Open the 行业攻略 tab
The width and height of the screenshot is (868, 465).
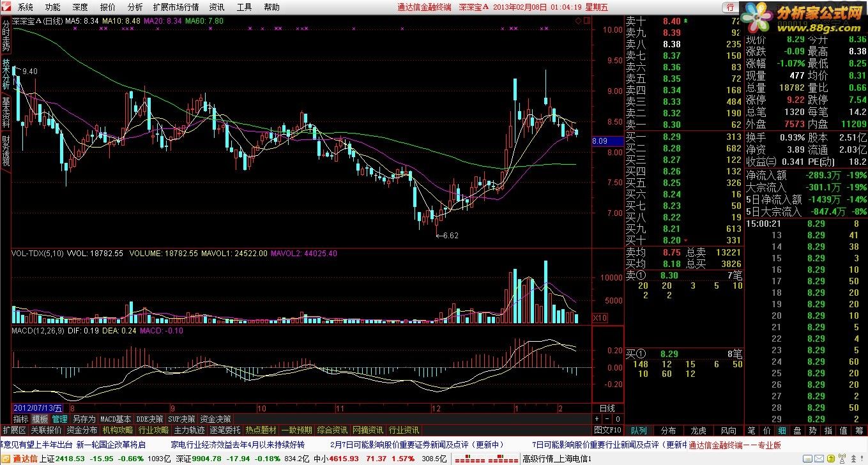153,430
